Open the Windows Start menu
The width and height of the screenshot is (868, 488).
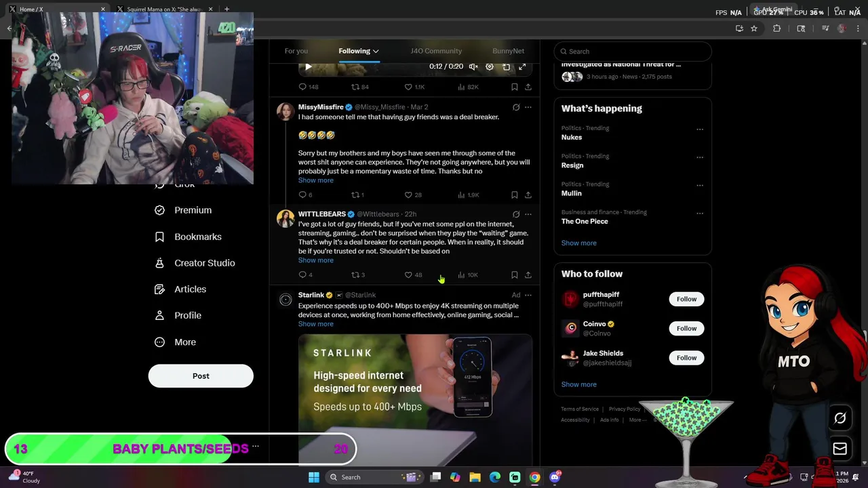[x=313, y=477]
